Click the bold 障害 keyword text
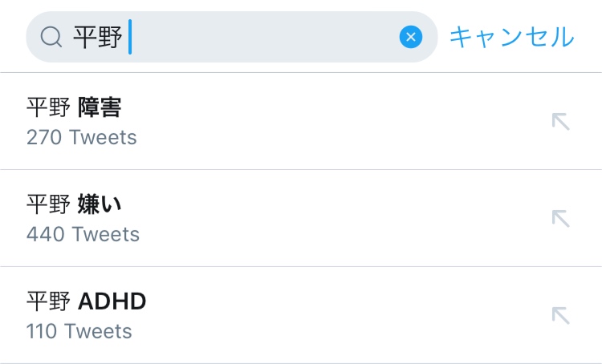This screenshot has height=364, width=602. click(100, 107)
